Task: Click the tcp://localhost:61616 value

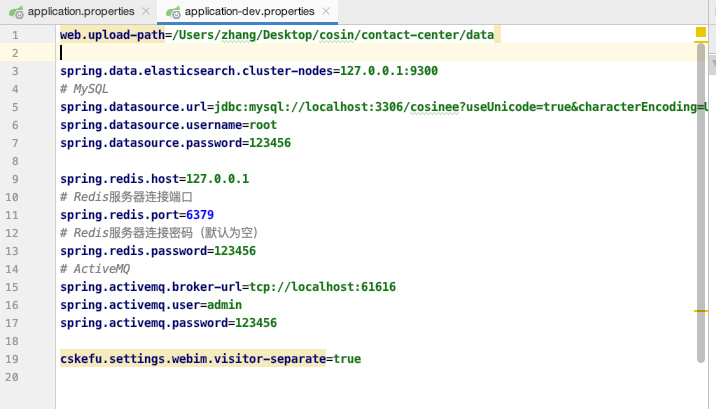Action: [x=323, y=287]
